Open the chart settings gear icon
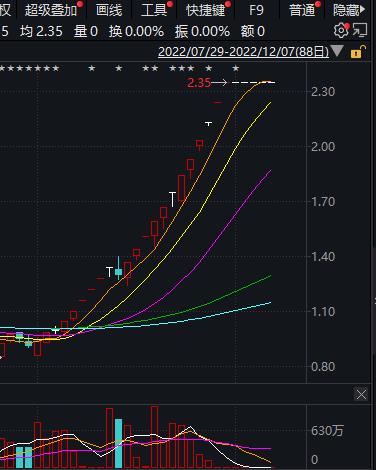Viewport: 376px width, 470px height. (341, 31)
